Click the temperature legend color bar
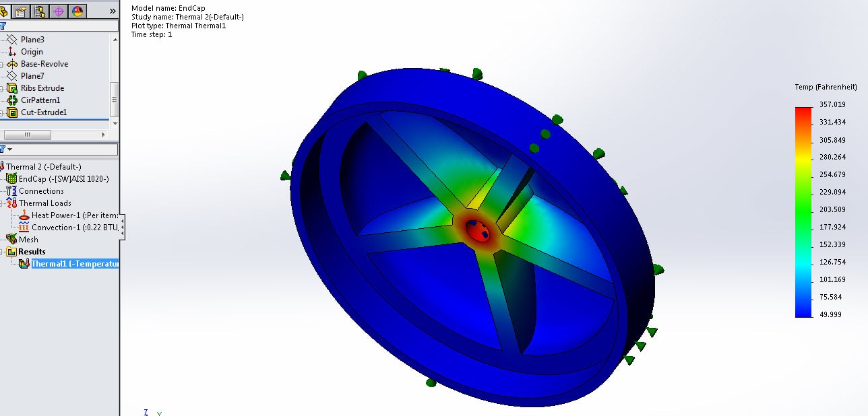This screenshot has width=868, height=416. pos(804,211)
